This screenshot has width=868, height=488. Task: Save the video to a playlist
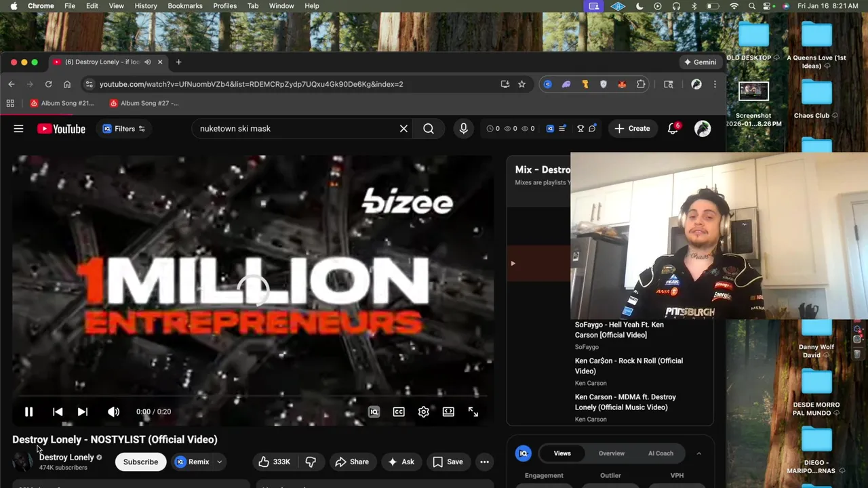(x=448, y=462)
